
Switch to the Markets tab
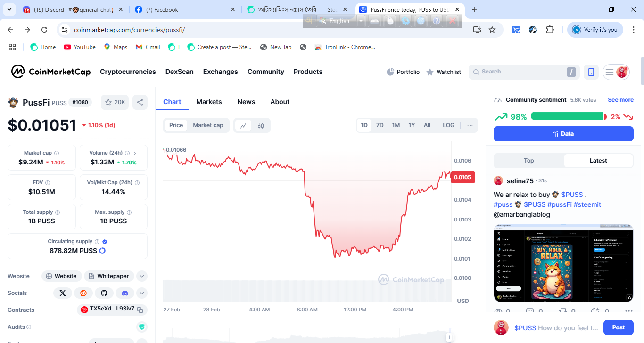click(209, 102)
